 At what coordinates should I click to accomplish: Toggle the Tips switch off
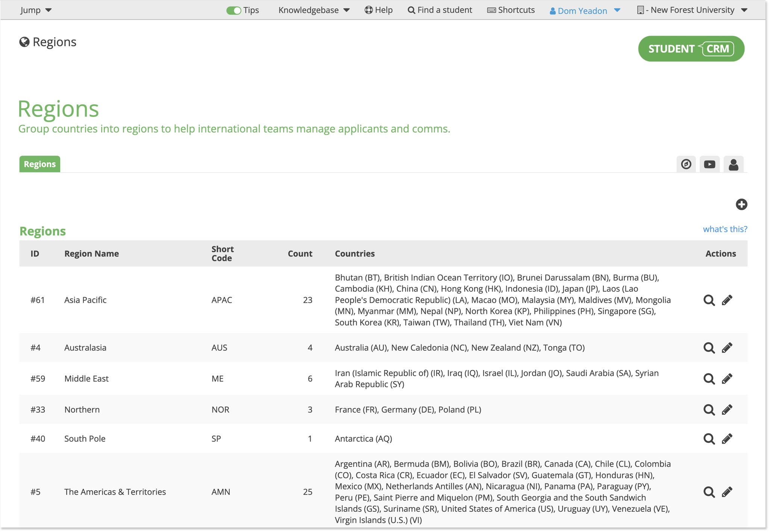(233, 11)
